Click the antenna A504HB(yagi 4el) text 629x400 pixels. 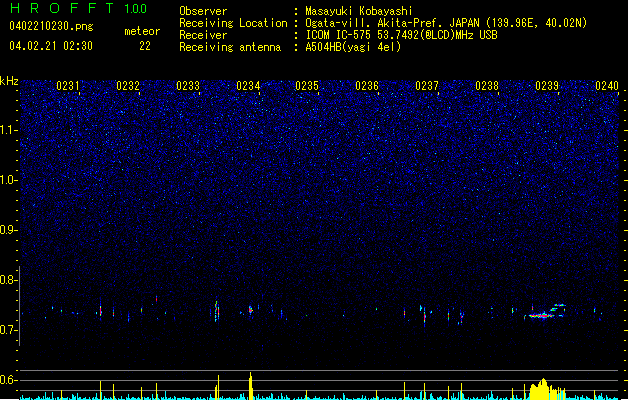[353, 47]
